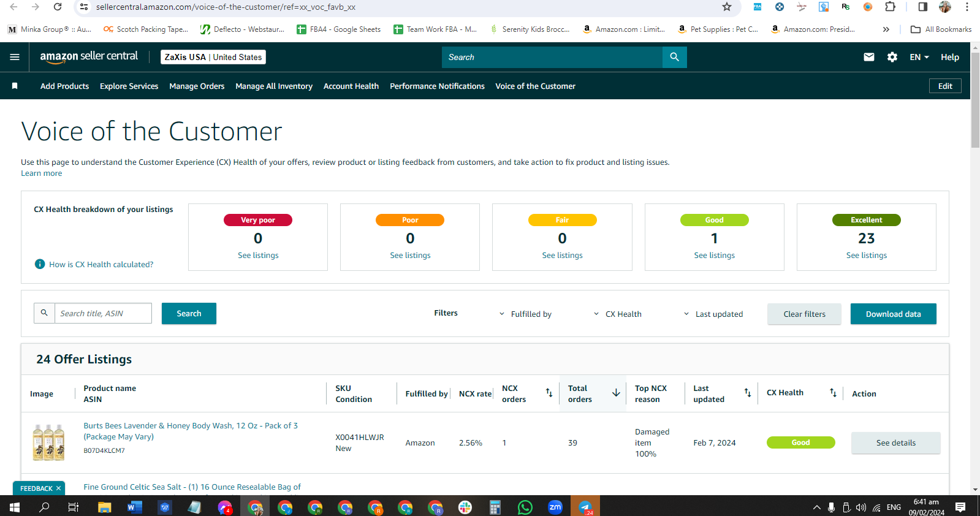
Task: Open the Explore Services menu item
Action: pos(129,86)
